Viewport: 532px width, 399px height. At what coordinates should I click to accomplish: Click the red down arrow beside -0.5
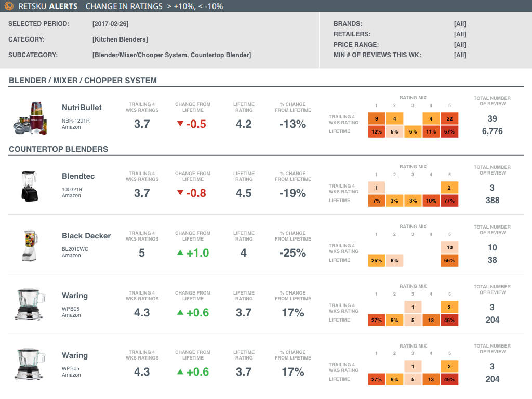pos(180,124)
